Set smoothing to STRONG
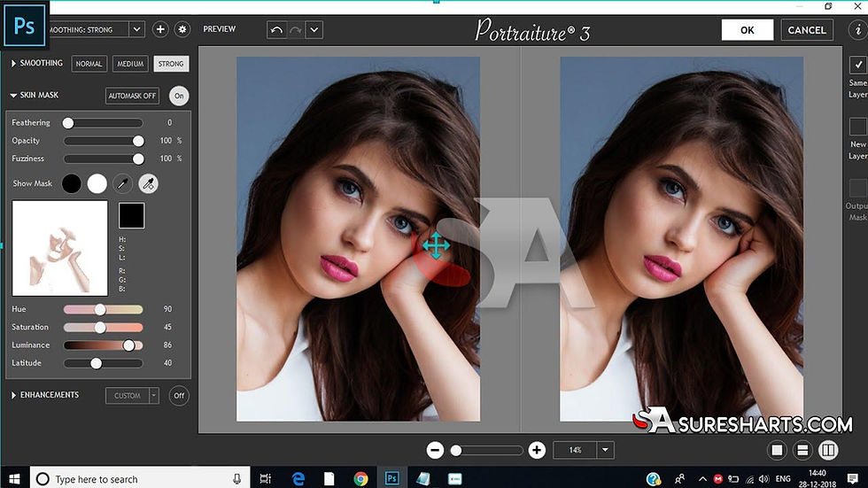Image resolution: width=868 pixels, height=488 pixels. [x=171, y=64]
